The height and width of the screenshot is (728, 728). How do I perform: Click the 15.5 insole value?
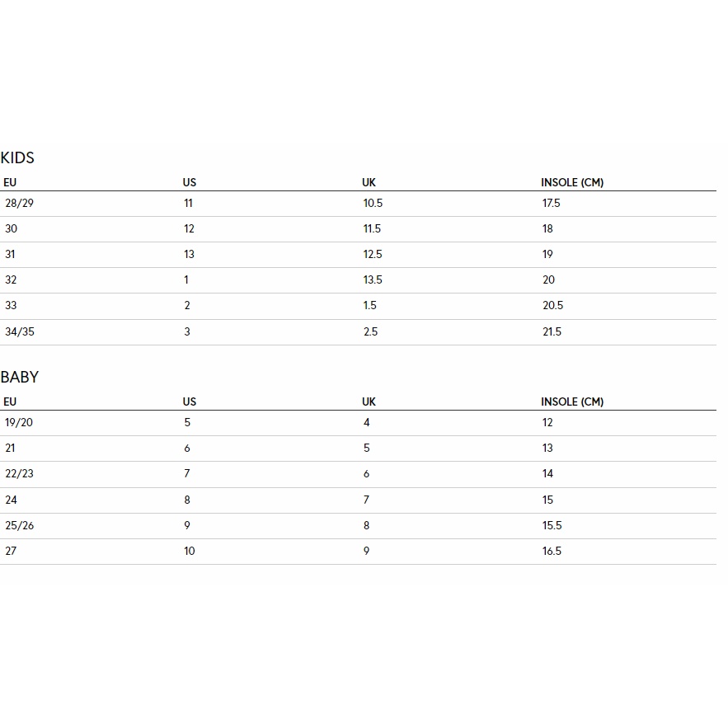tap(552, 525)
